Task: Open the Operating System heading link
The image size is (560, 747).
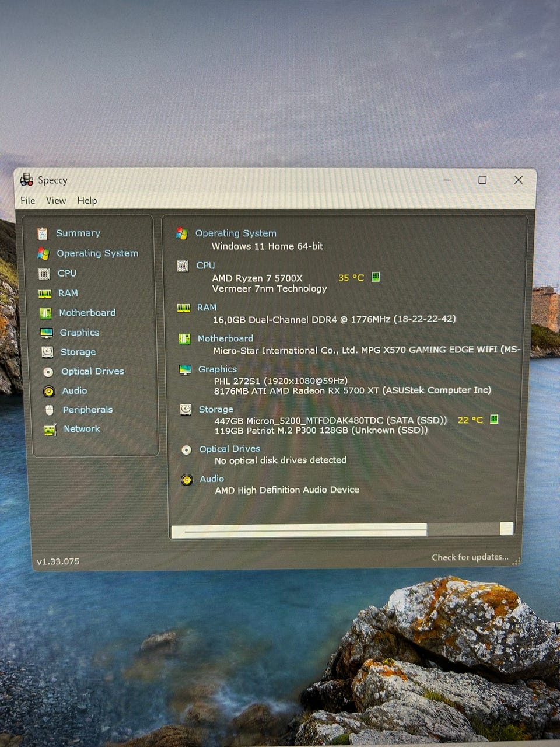Action: pyautogui.click(x=236, y=233)
